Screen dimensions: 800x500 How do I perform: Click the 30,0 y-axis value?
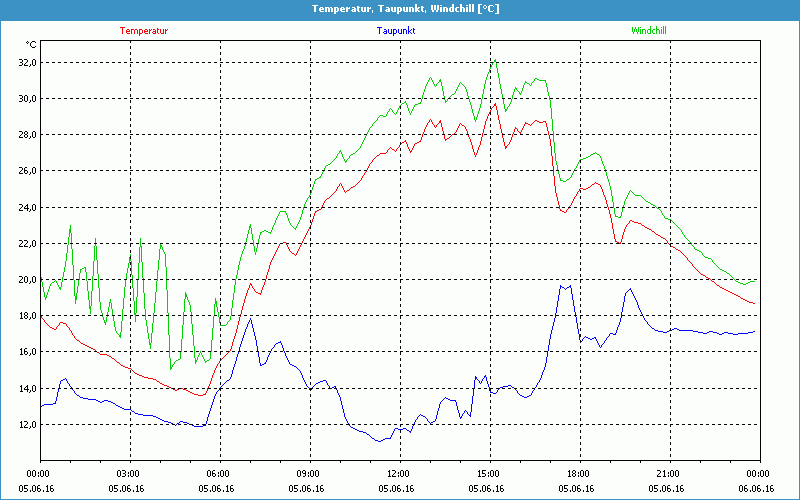point(28,98)
